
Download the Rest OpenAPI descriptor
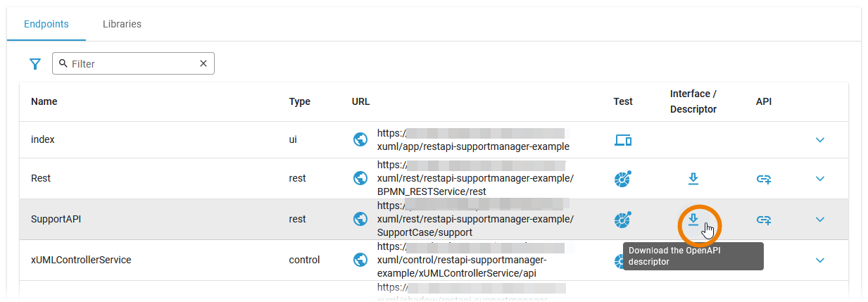point(693,179)
